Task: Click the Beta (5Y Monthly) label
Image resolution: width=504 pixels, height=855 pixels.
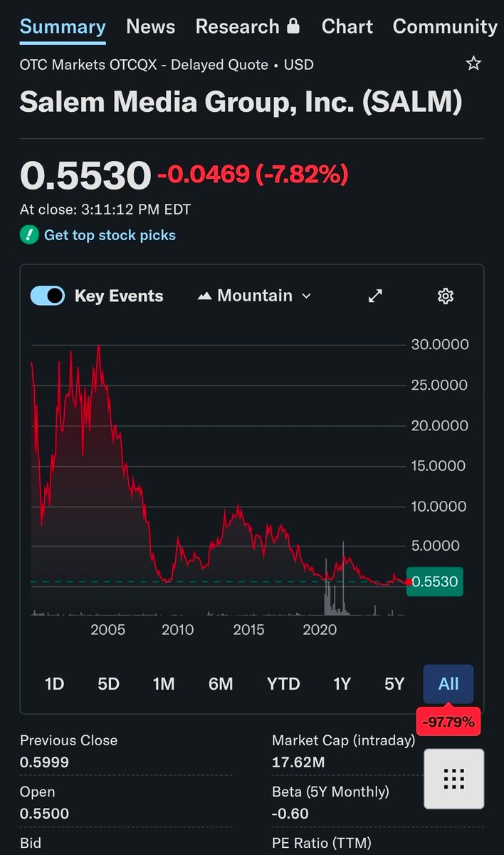Action: tap(330, 792)
